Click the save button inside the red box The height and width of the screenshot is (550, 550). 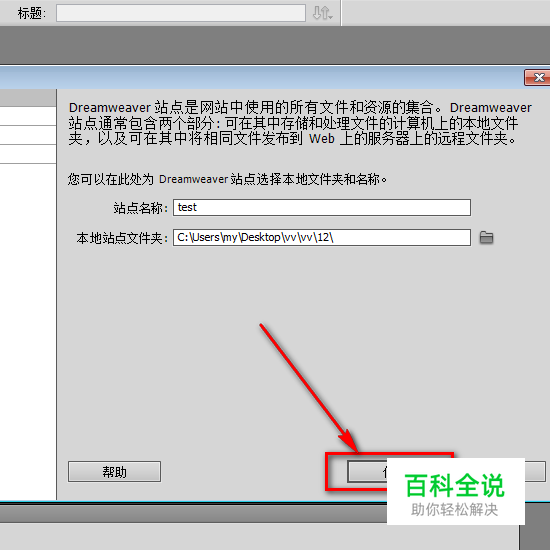367,472
